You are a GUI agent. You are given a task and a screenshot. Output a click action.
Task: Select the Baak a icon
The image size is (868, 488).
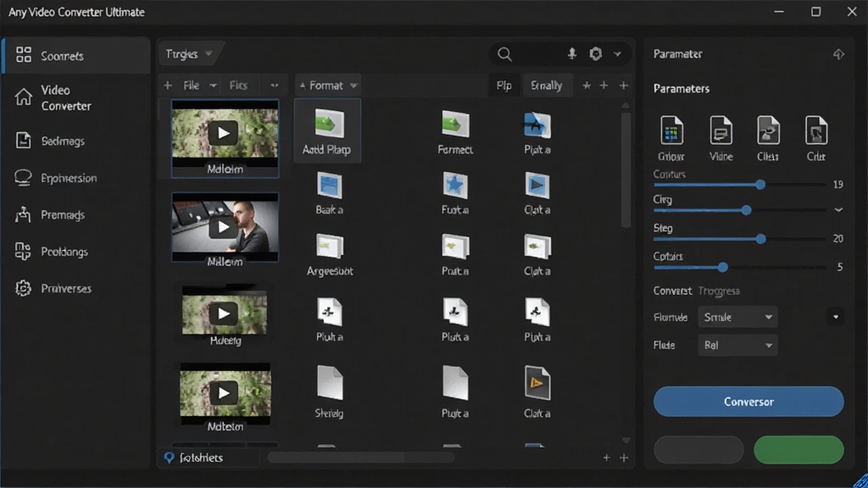330,192
